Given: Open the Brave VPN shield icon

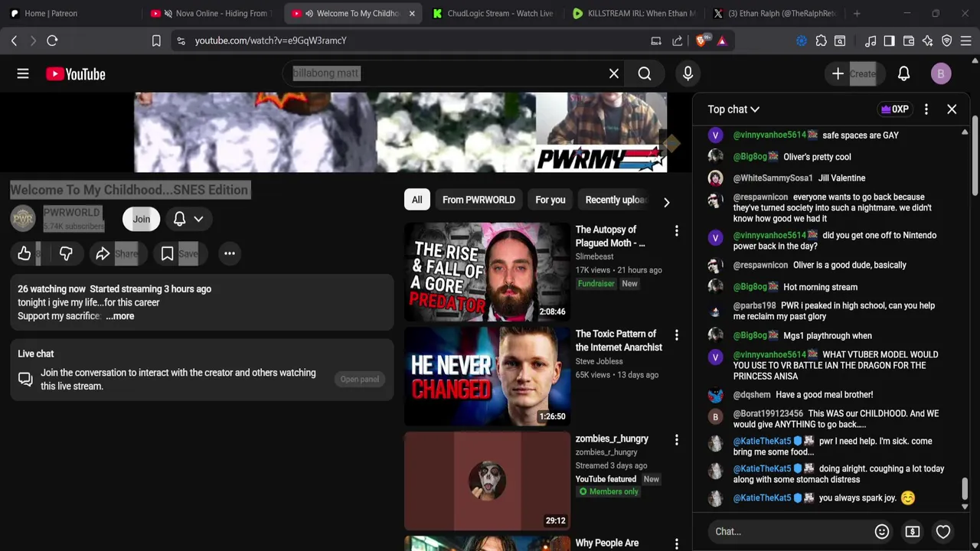Looking at the screenshot, I should (946, 41).
